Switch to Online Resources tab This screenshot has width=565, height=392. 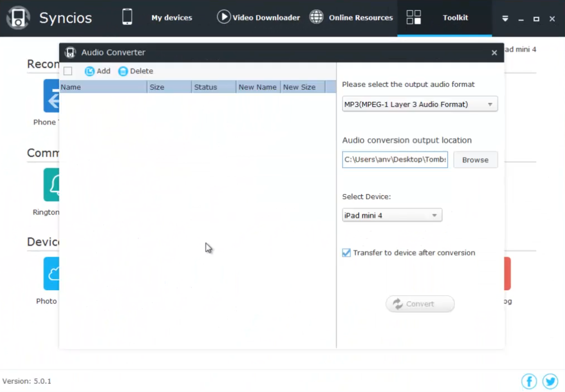[x=361, y=18]
